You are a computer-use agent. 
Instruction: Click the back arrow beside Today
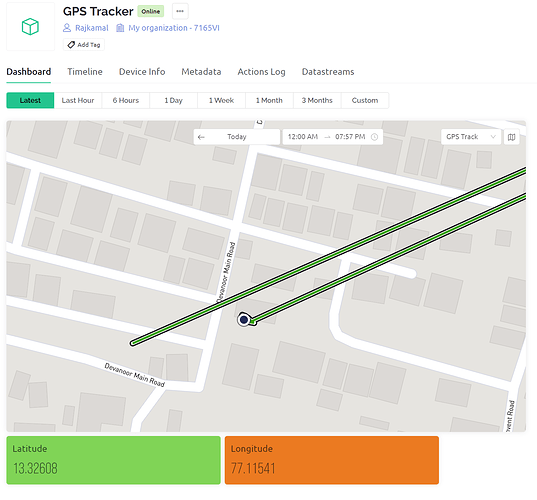coord(201,137)
